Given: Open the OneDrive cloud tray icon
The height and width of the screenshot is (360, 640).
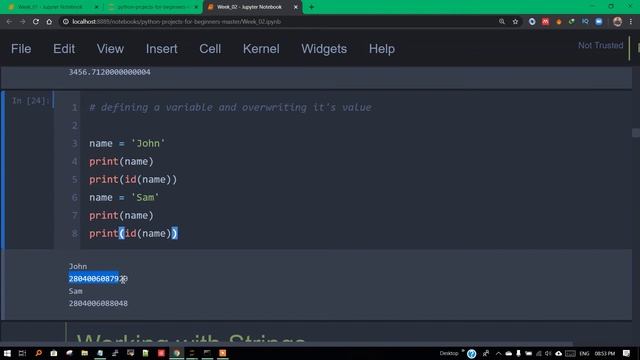Looking at the screenshot, I should tap(509, 353).
